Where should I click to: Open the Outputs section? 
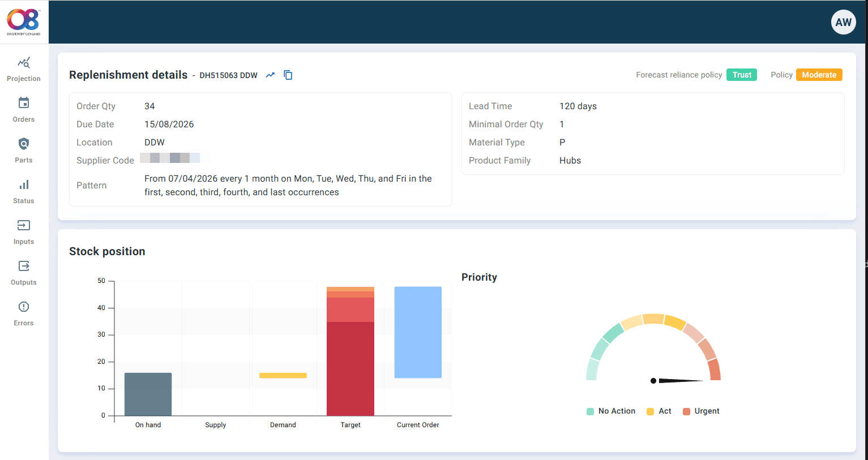23,272
